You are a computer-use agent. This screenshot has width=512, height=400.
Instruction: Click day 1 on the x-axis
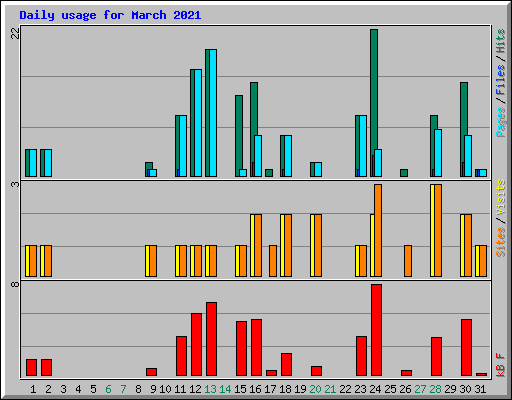[33, 389]
